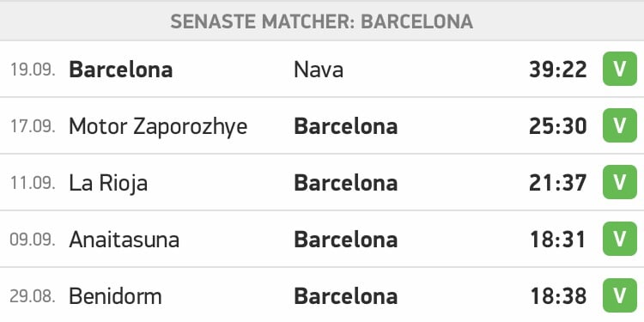Click Barcelona in the Motor Zaporozhye match row
644x322 pixels.
[x=346, y=126]
